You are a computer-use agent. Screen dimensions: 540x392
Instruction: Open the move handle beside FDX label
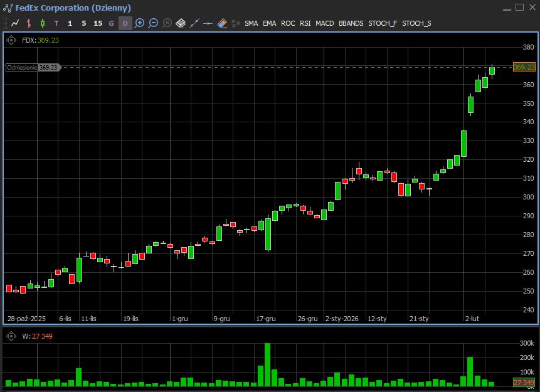coord(11,40)
